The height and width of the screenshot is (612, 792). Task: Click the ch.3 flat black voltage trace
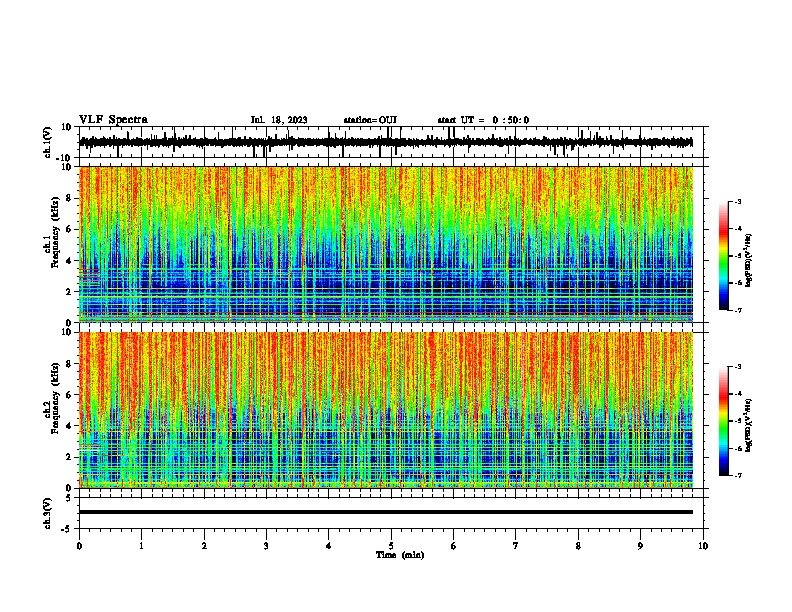(x=386, y=512)
